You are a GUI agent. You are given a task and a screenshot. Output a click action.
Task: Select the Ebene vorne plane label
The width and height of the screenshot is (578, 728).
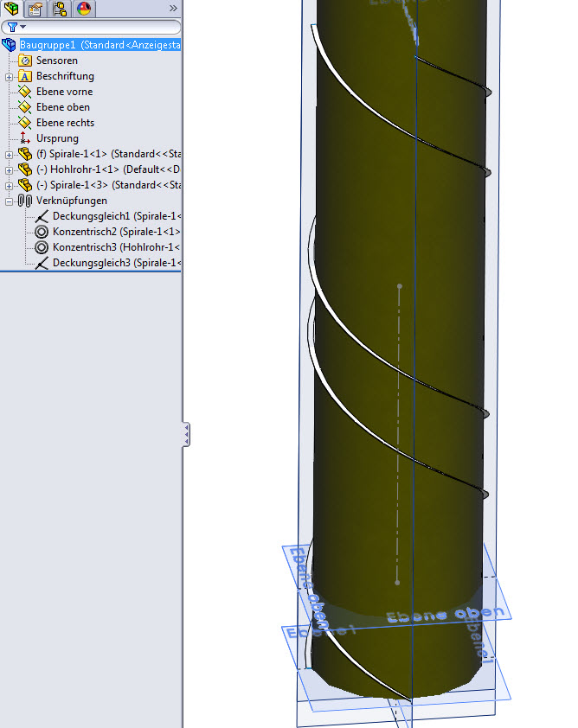click(64, 92)
